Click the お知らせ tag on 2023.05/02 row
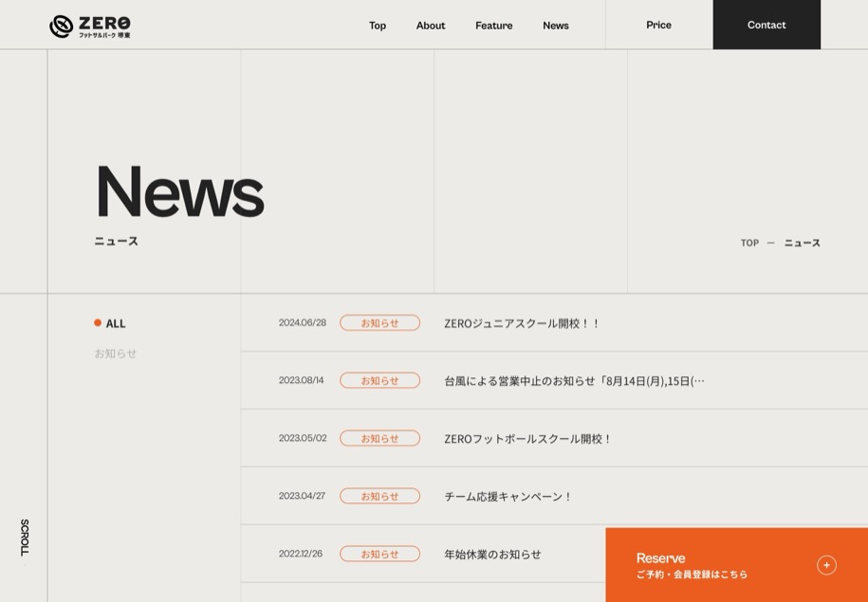 point(379,438)
